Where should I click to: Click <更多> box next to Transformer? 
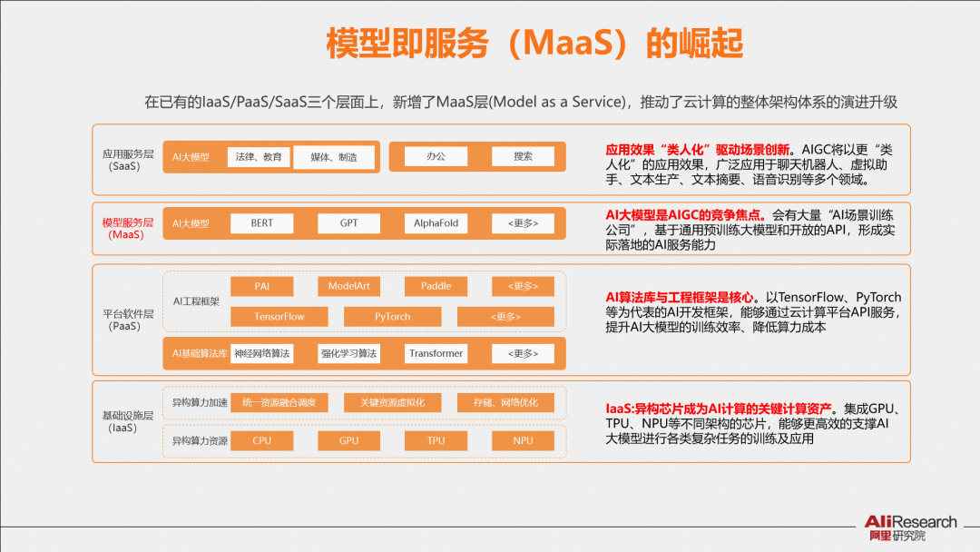point(523,353)
